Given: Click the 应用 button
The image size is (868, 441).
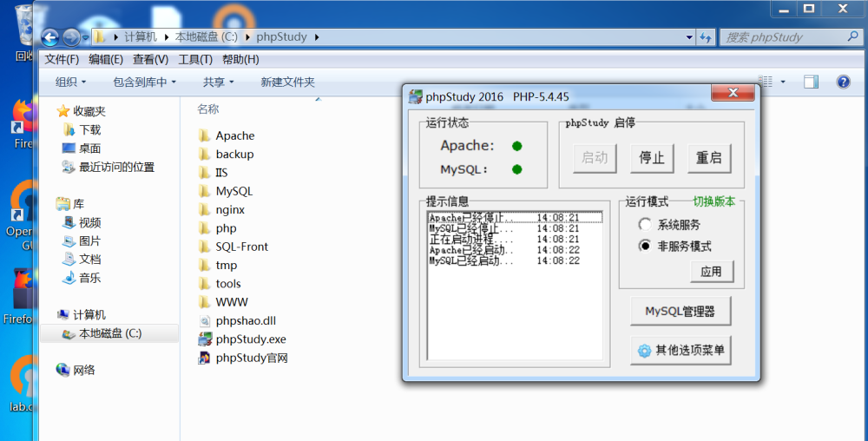Looking at the screenshot, I should click(x=712, y=272).
